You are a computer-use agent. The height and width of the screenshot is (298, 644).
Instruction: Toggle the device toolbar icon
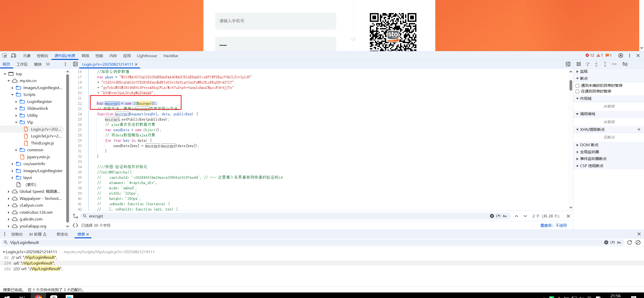(x=14, y=56)
